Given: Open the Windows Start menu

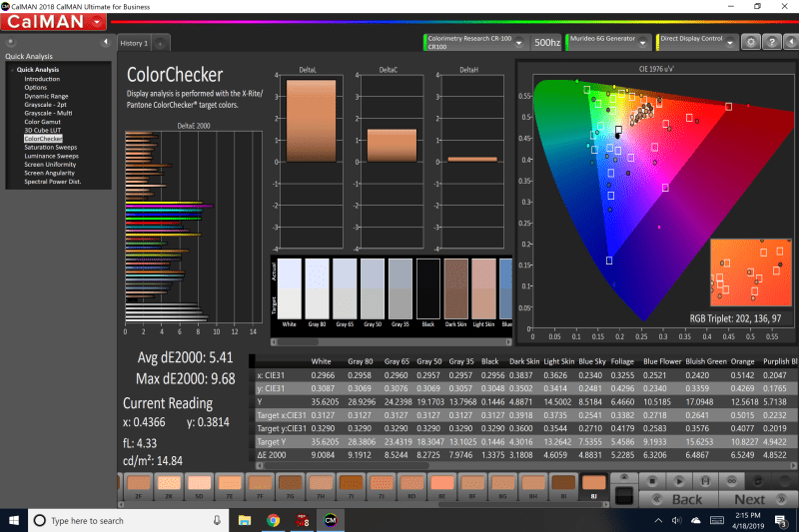Looking at the screenshot, I should tap(14, 520).
